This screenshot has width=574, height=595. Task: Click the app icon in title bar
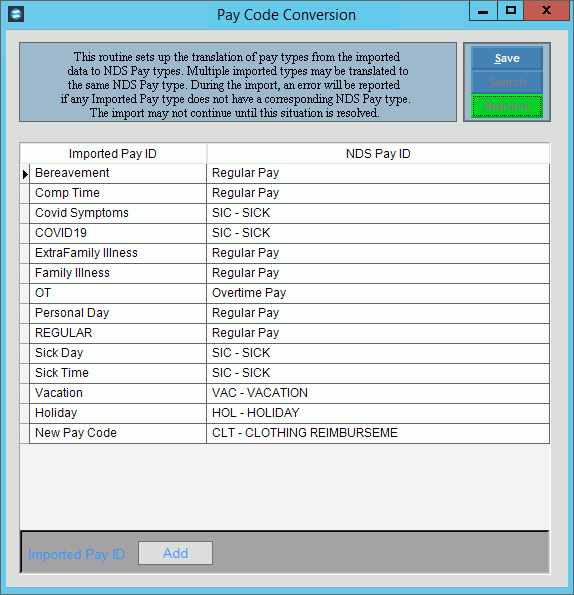[x=16, y=14]
